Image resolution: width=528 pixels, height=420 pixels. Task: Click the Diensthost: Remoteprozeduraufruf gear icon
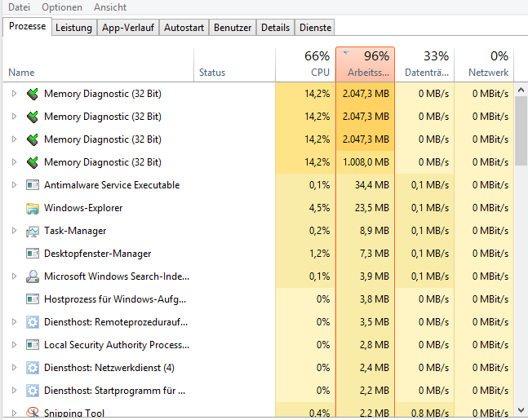tap(33, 322)
